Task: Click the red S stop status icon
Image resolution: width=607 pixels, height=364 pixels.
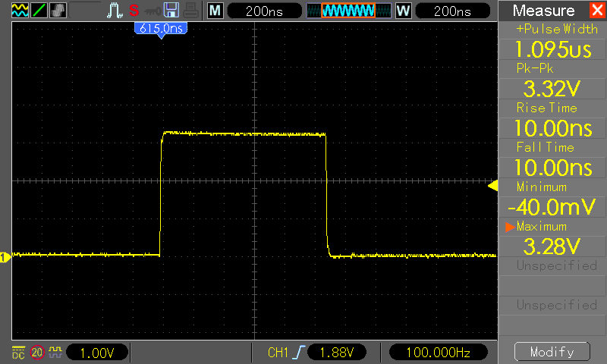Action: [x=134, y=11]
